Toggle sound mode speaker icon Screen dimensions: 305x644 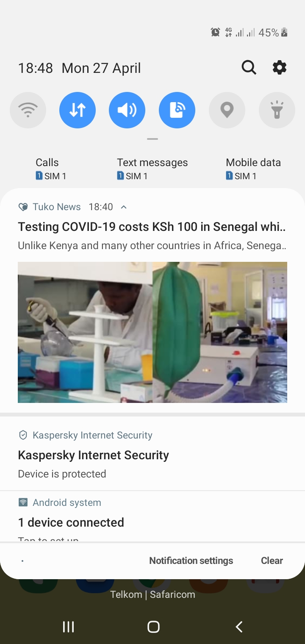(127, 110)
